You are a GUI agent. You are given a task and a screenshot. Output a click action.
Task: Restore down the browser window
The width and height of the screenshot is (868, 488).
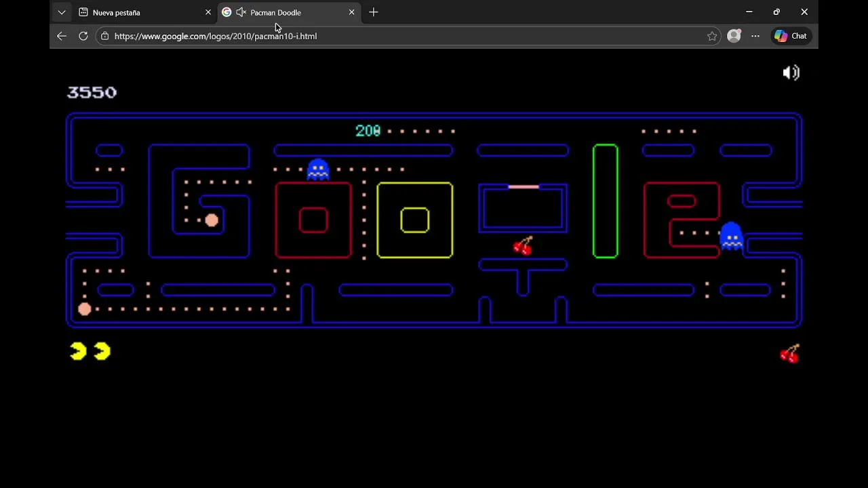point(776,12)
